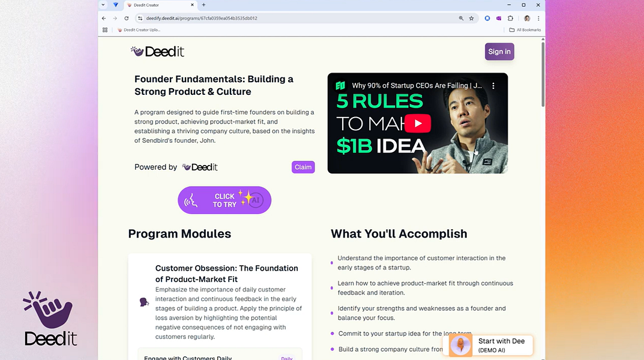Open a new browser tab
644x360 pixels.
pyautogui.click(x=203, y=5)
